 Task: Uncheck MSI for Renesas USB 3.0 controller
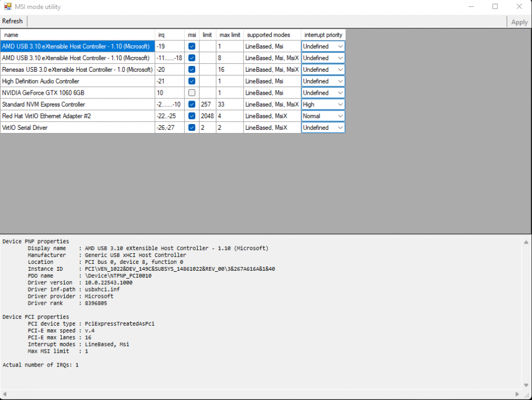[192, 70]
